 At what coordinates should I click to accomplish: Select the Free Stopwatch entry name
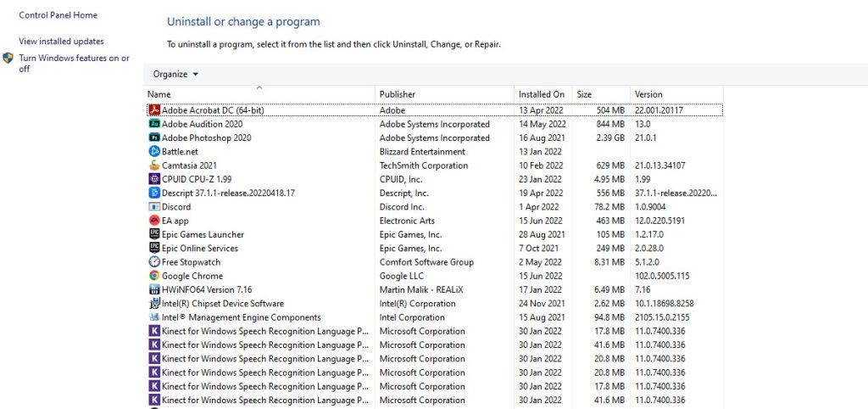click(191, 262)
